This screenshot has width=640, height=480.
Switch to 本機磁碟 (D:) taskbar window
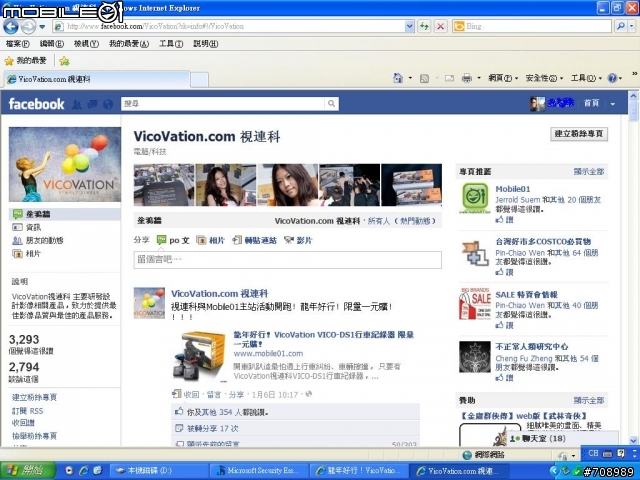point(158,471)
